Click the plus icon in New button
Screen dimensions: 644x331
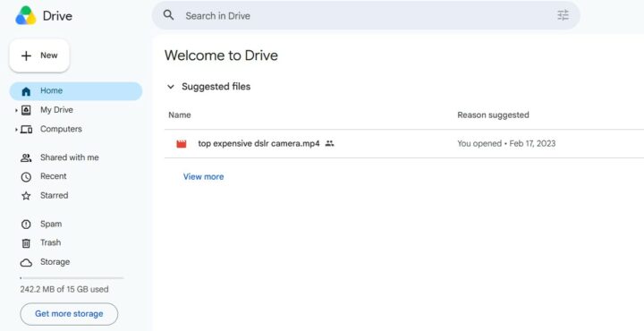[26, 55]
